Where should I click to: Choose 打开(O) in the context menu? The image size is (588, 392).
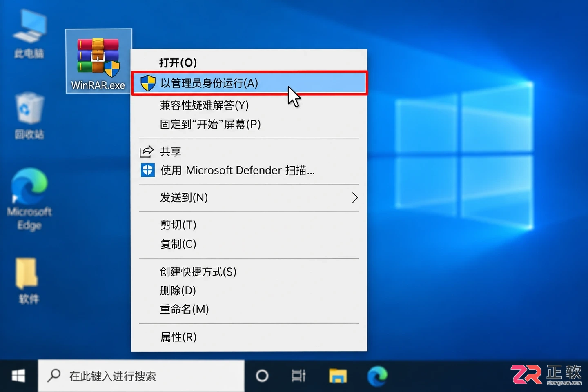(249, 62)
